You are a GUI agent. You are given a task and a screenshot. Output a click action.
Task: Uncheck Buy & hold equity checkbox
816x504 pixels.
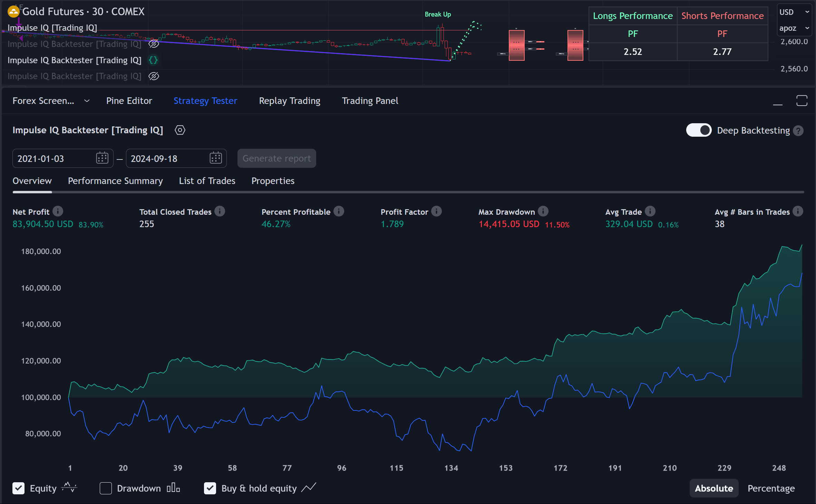click(x=210, y=488)
